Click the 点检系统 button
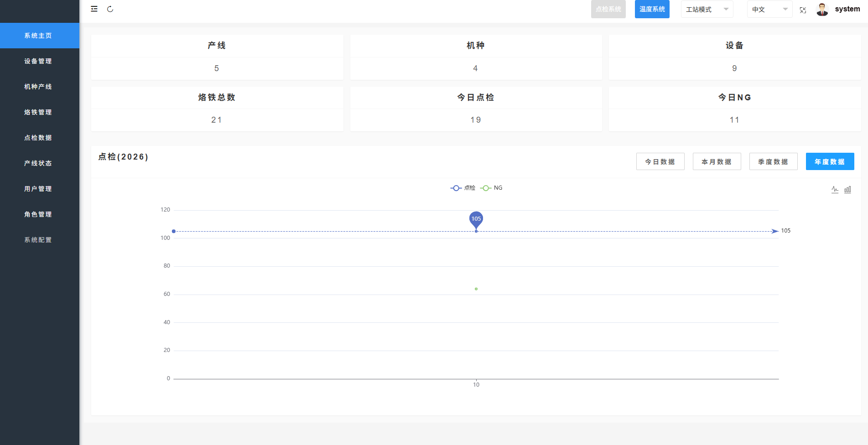Viewport: 868px width, 445px height. click(608, 9)
